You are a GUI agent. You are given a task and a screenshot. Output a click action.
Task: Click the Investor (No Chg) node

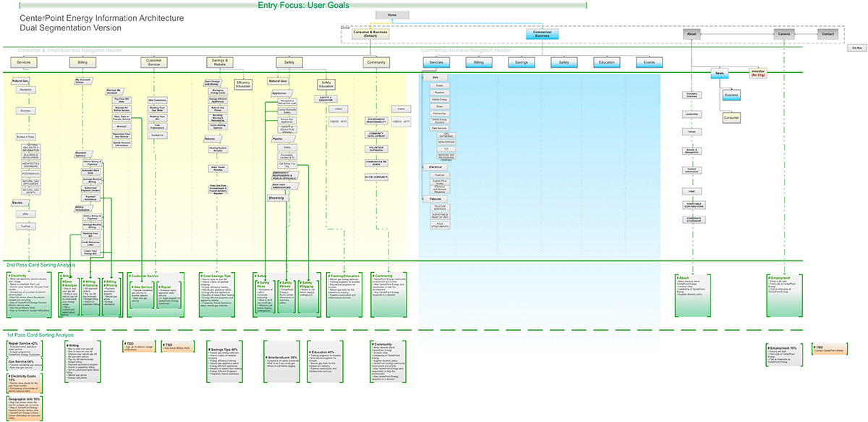tap(758, 74)
